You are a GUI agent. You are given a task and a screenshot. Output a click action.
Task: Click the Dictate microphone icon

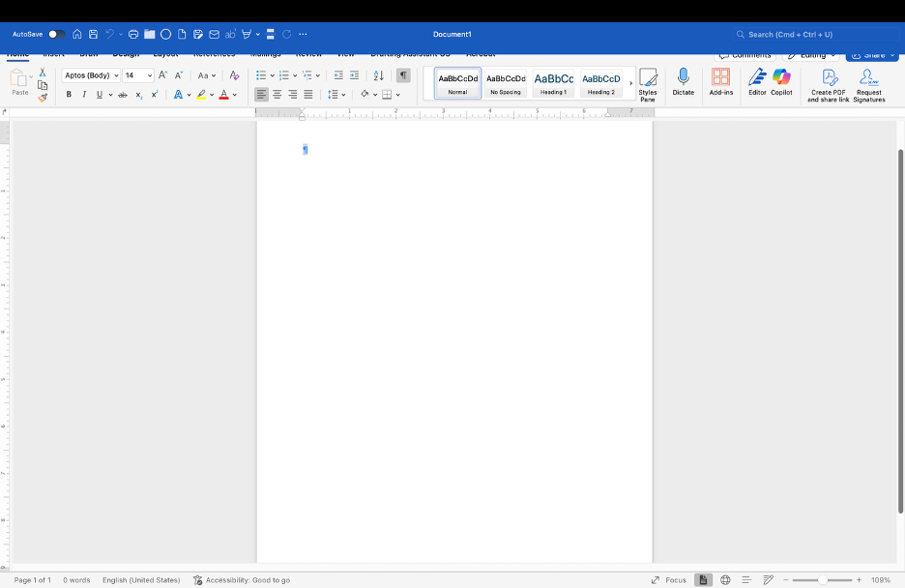[x=684, y=77]
